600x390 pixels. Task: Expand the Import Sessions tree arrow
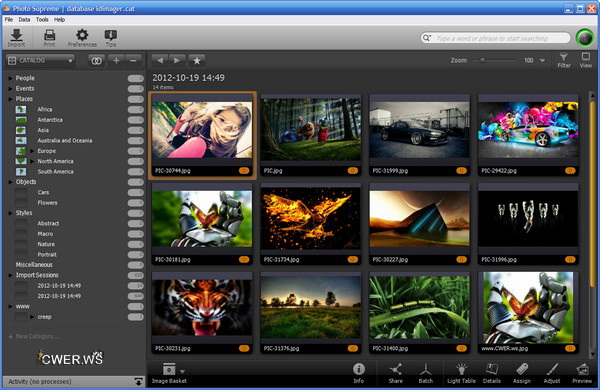click(11, 275)
